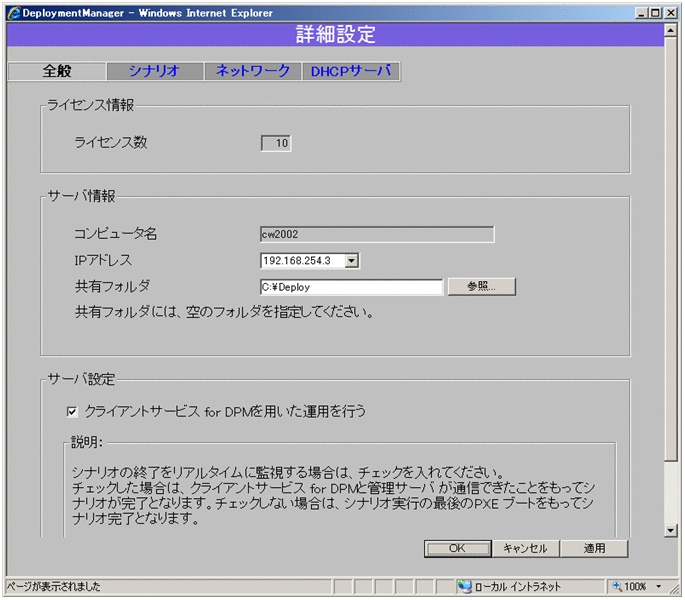Minimize the DeploymentManager window
This screenshot has width=685, height=600.
point(641,13)
